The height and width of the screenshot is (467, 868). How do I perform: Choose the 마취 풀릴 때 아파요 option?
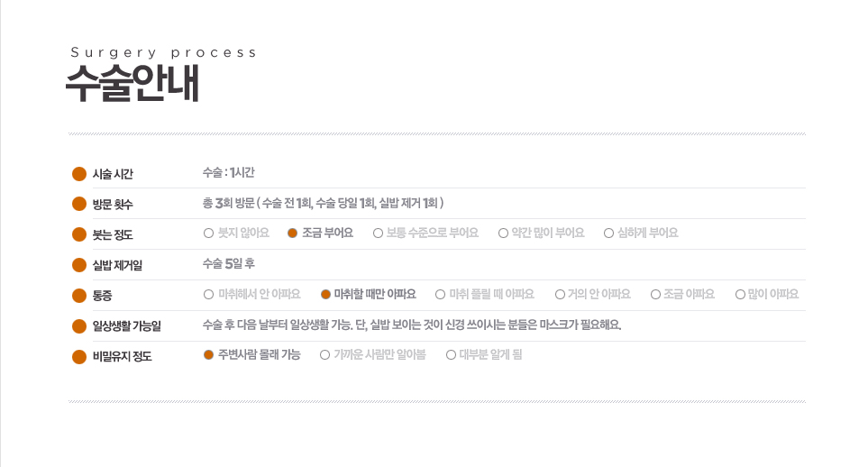coord(441,294)
